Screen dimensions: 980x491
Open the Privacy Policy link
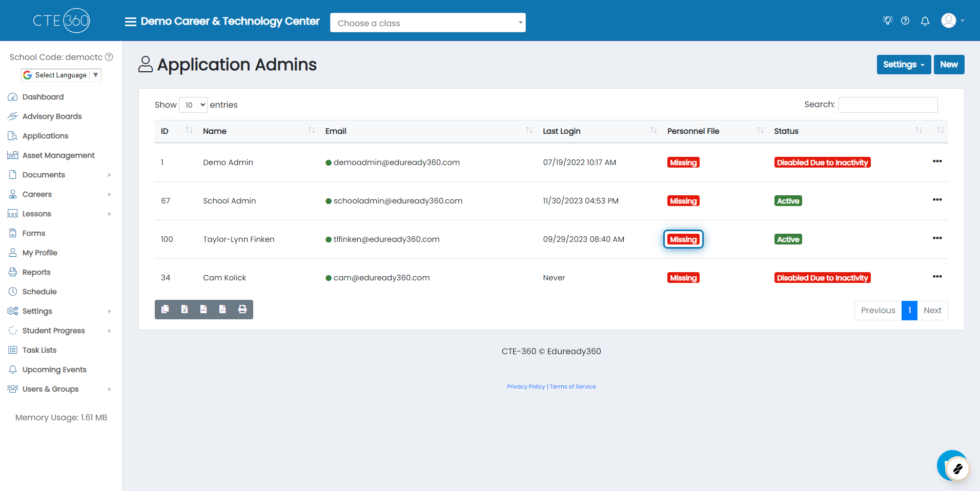(x=526, y=386)
